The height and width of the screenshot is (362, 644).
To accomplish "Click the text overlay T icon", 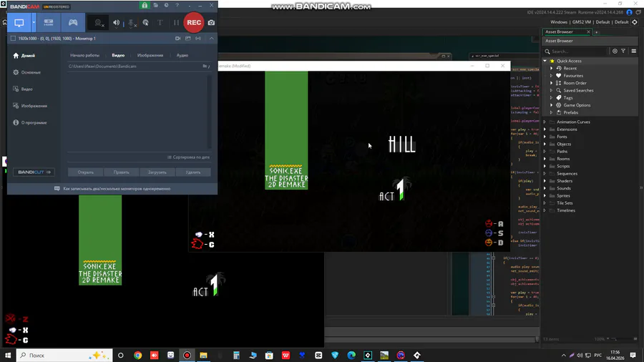I will click(x=160, y=23).
